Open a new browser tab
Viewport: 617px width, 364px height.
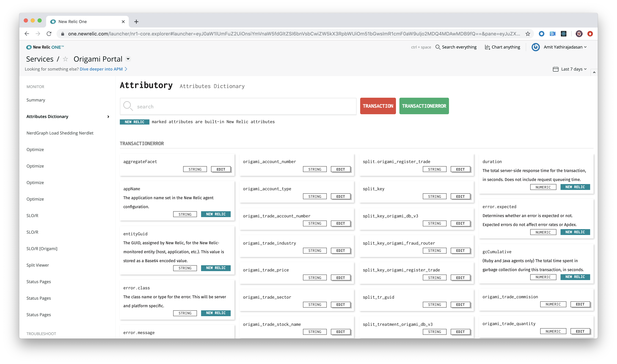[x=136, y=22]
